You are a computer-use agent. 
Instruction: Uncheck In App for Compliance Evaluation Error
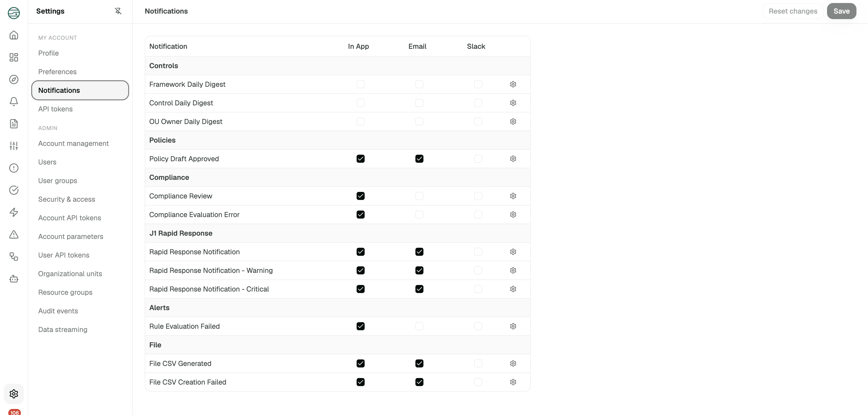[x=361, y=214]
